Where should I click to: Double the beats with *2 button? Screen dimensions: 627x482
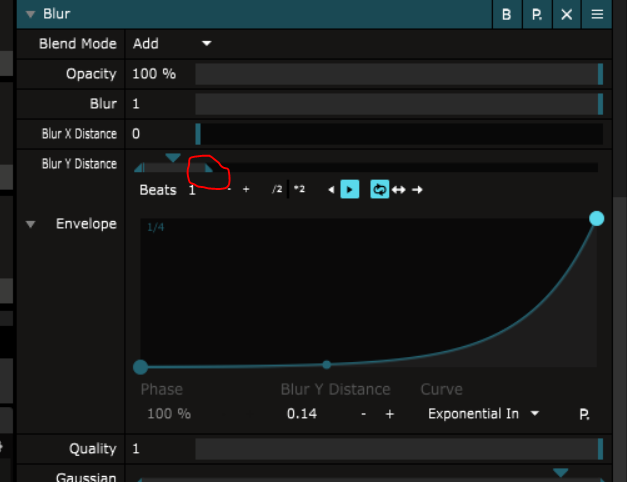tap(299, 189)
